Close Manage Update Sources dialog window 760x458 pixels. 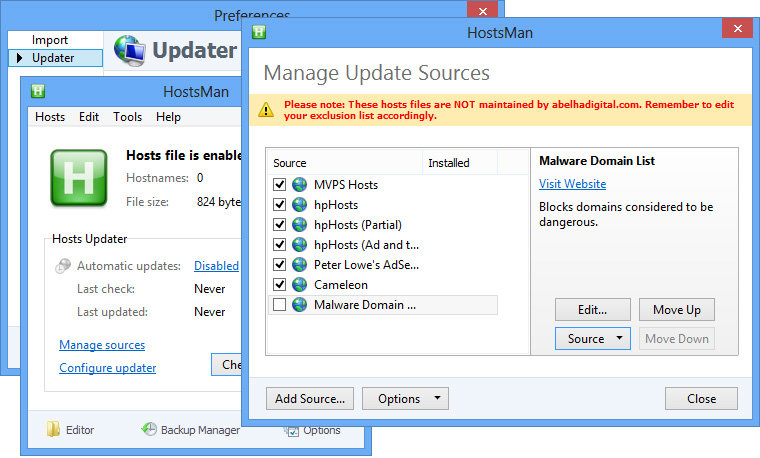coord(737,28)
